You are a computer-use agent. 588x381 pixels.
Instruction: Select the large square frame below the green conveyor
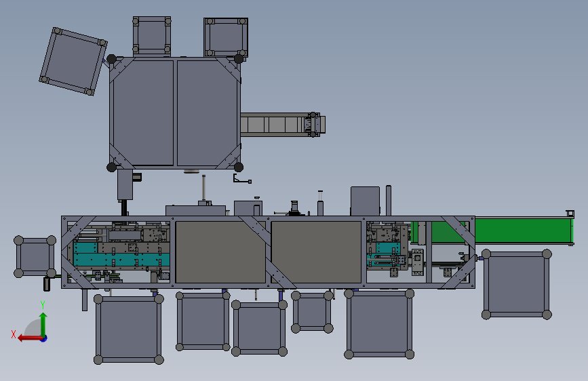(517, 284)
